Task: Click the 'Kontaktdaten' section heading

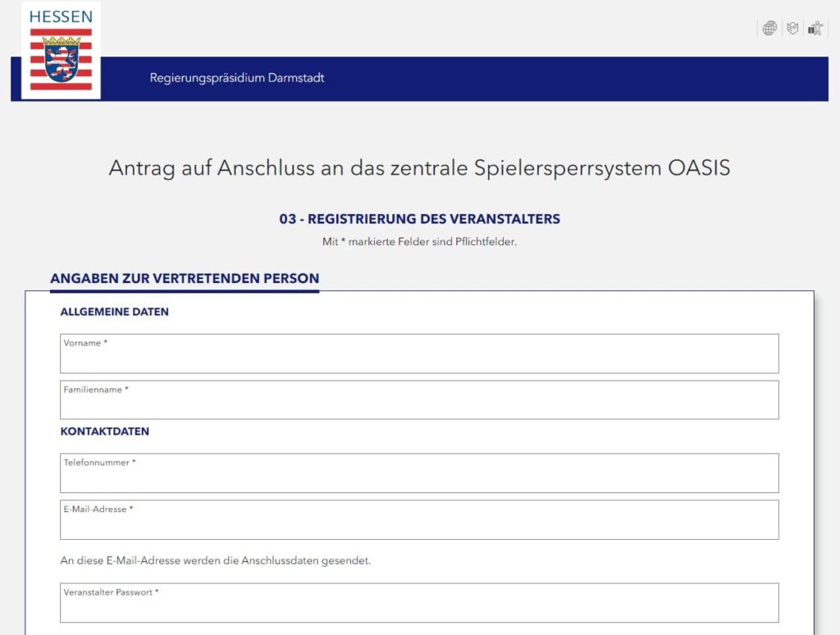Action: coord(104,432)
